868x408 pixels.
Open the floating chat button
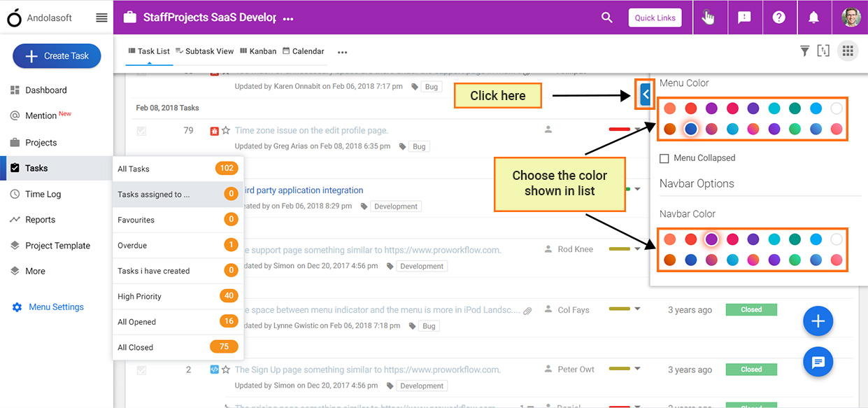pyautogui.click(x=818, y=362)
